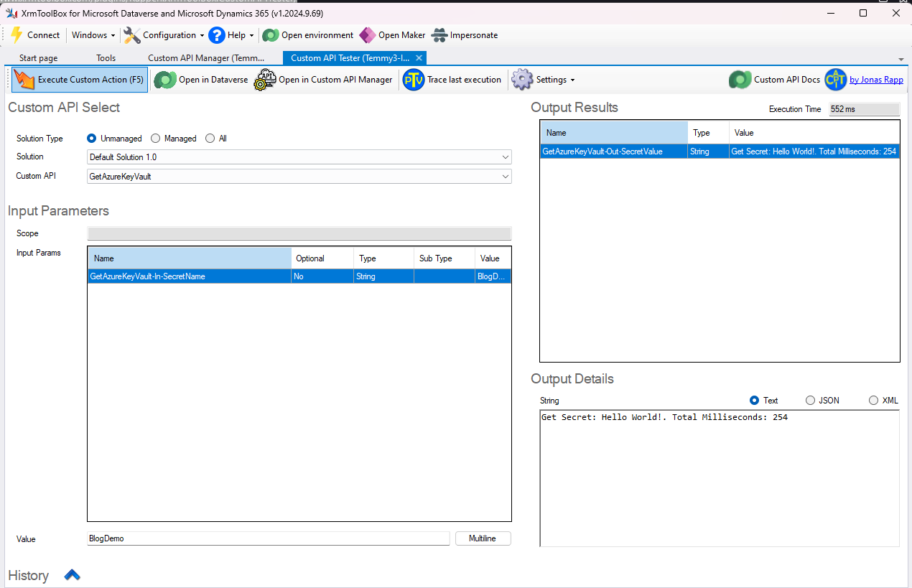
Task: Open the tab list dropdown arrow
Action: click(x=901, y=59)
